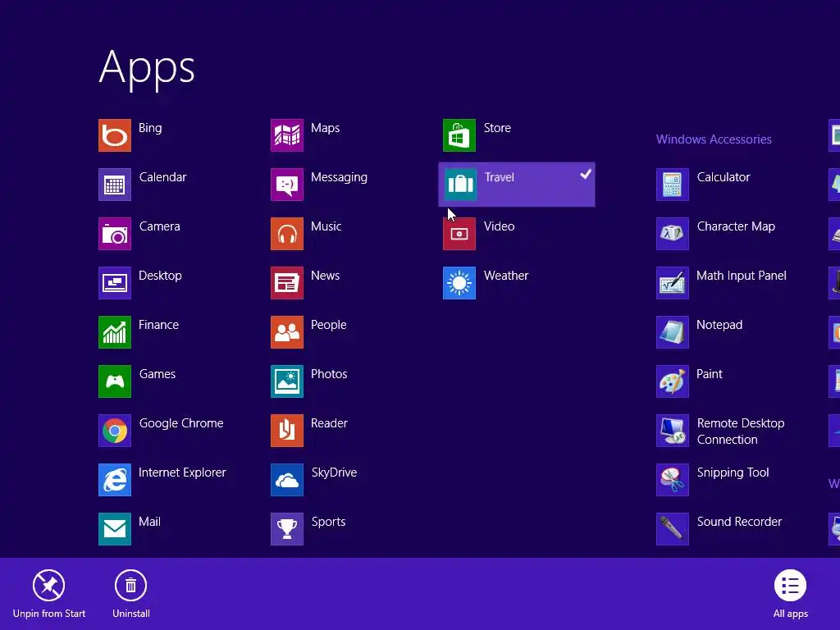This screenshot has width=840, height=630.
Task: Click the "Internet Explorer" text label
Action: [182, 472]
